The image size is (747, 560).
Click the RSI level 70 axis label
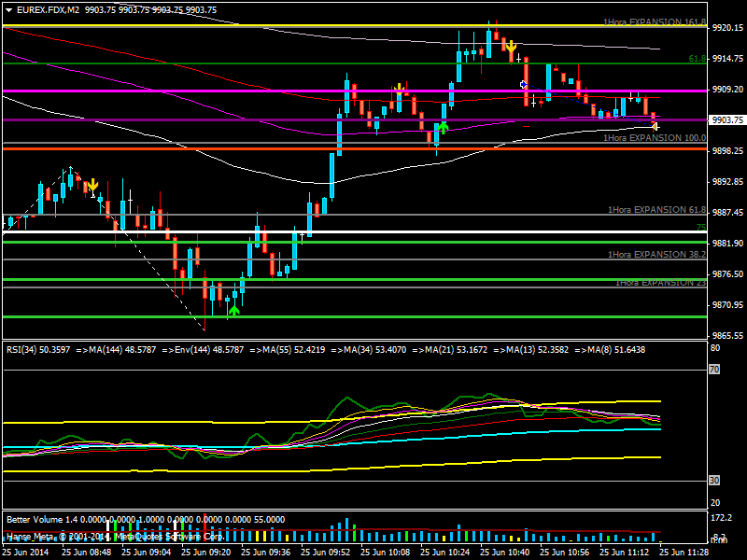point(714,371)
